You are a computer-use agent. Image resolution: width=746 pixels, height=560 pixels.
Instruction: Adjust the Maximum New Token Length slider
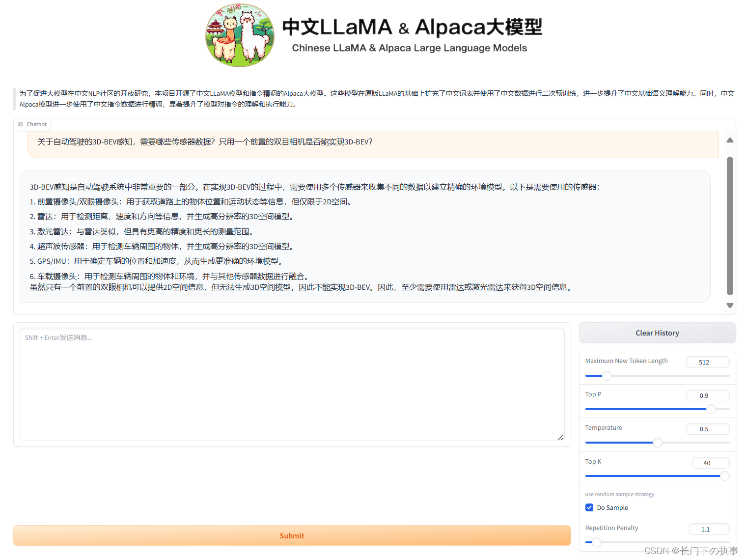pyautogui.click(x=607, y=376)
